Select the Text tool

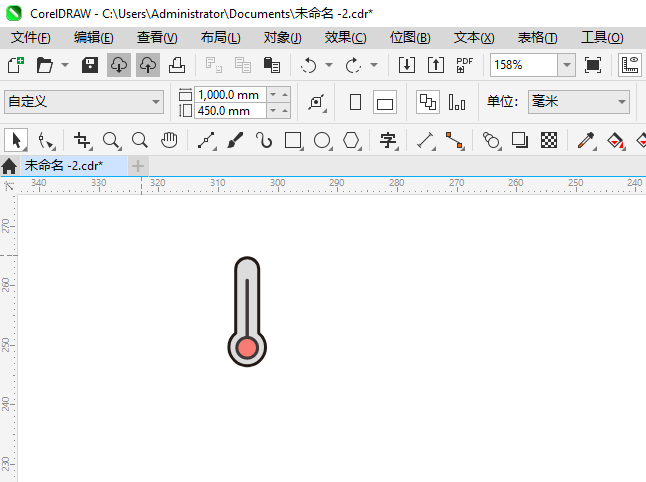click(x=389, y=140)
